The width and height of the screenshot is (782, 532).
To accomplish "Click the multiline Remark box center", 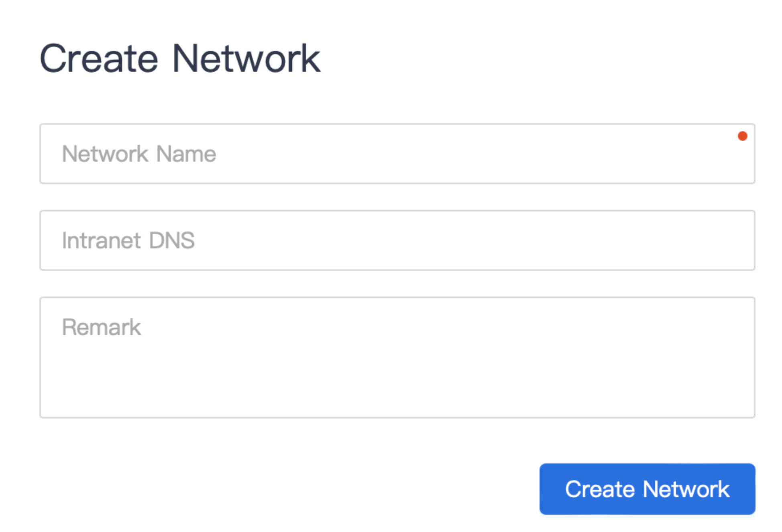I will pos(397,357).
